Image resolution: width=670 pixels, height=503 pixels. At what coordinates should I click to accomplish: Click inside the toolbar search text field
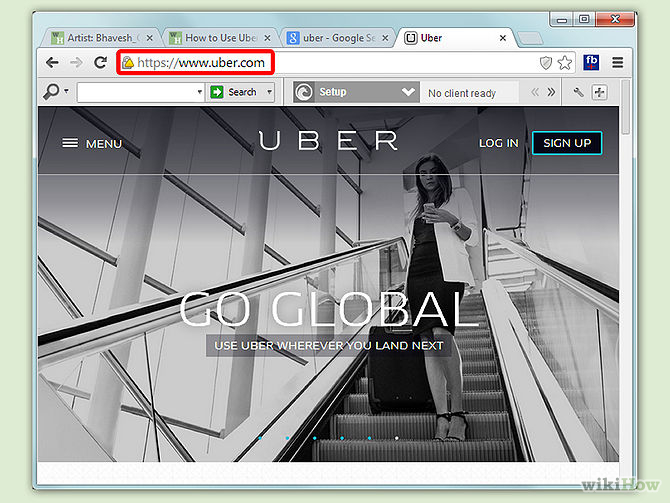point(136,92)
